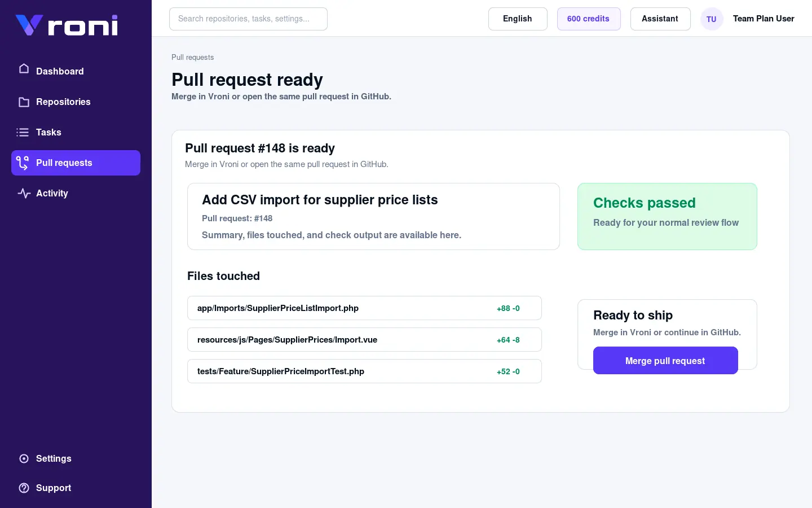This screenshot has width=812, height=508.
Task: Click the 'Ready to ship' heading
Action: 633,315
